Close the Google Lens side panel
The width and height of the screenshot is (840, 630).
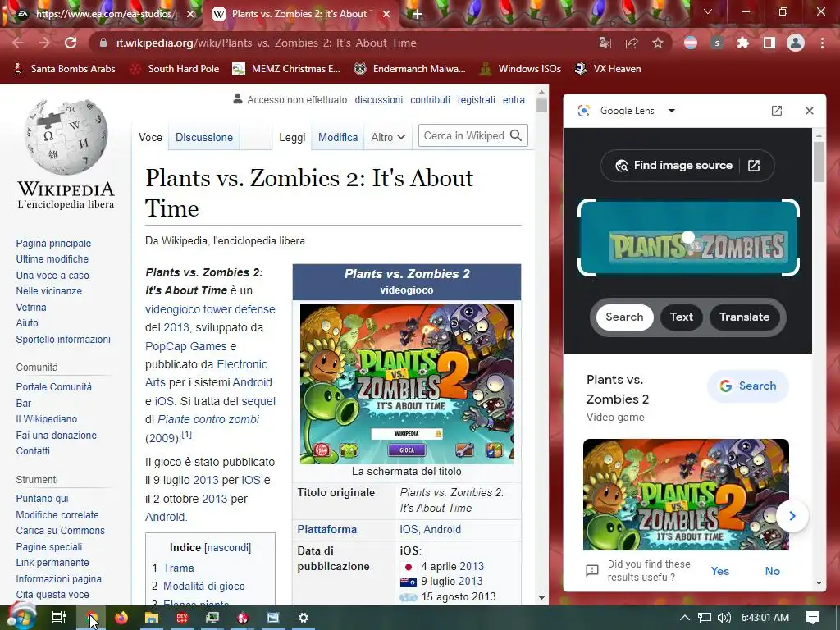(810, 111)
